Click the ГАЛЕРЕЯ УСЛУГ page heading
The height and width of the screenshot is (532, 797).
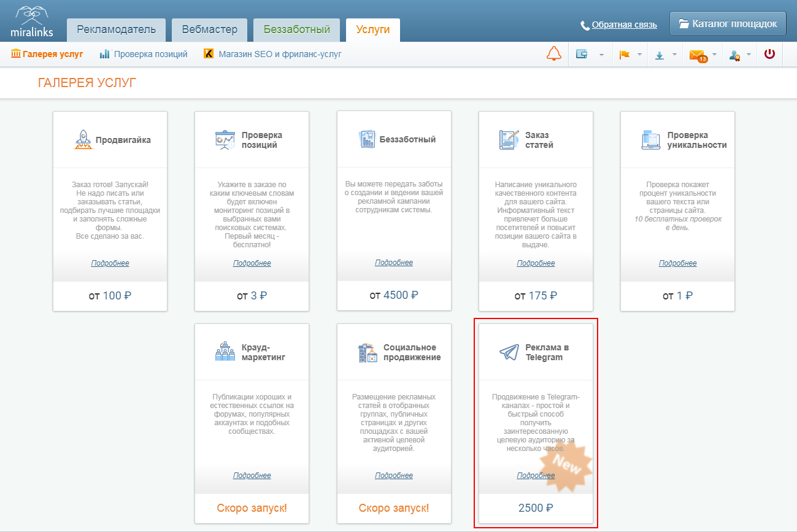click(87, 83)
